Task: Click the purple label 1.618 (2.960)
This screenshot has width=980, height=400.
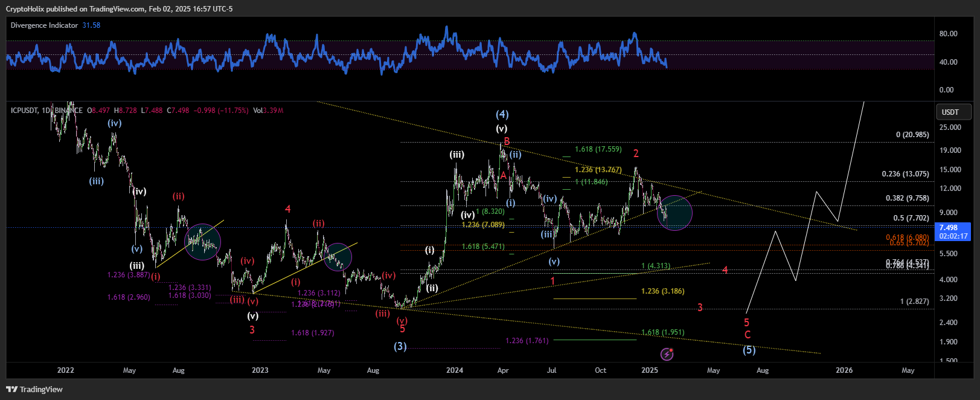Action: [x=129, y=297]
